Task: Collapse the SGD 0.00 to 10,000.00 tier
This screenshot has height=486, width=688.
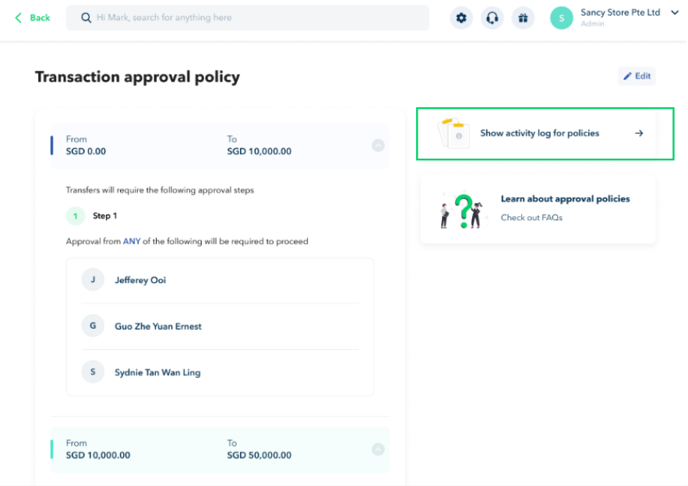Action: pos(378,145)
